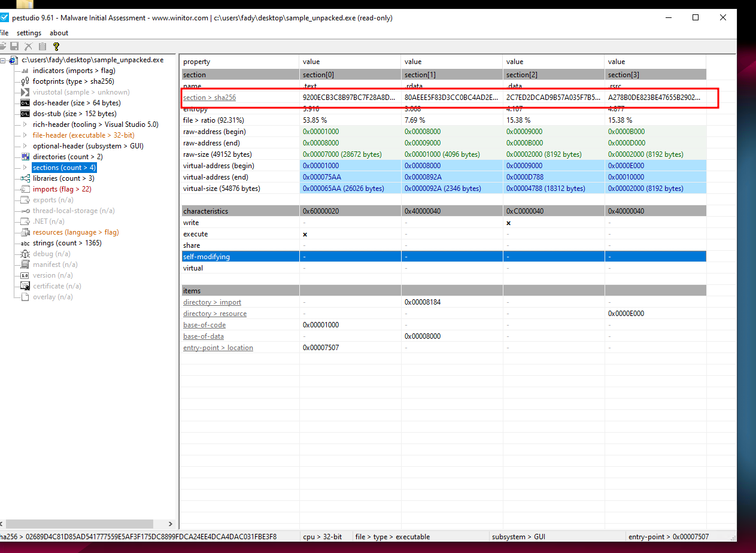Click the clipboard copy toolbar icon

tap(42, 47)
